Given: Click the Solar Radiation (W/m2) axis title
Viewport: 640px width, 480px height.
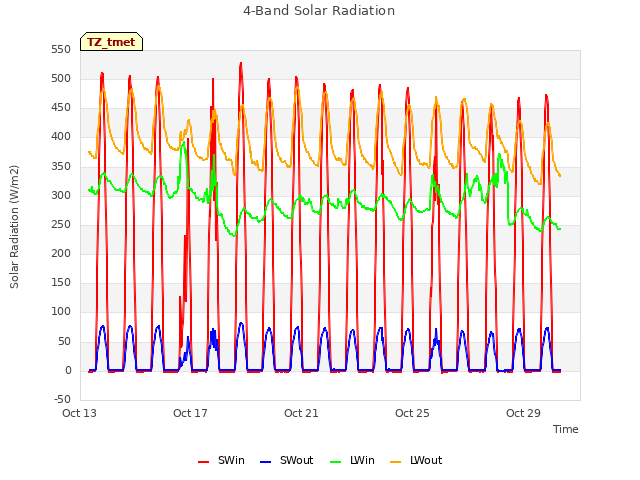Looking at the screenshot, I should 14,227.
